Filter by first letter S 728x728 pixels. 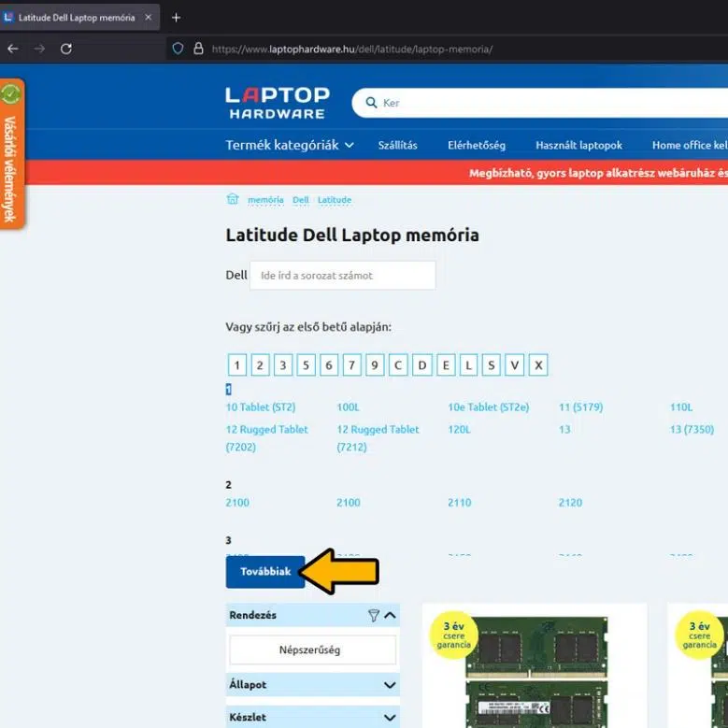[492, 364]
